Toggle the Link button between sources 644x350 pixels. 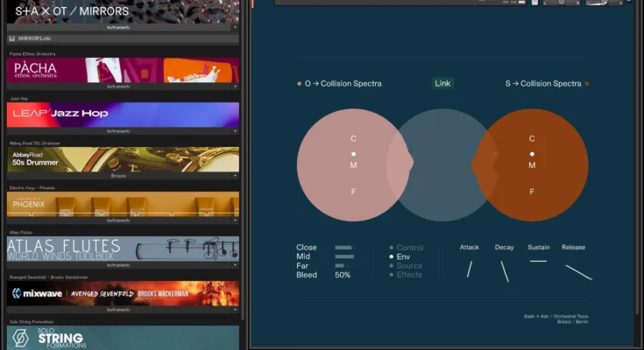tap(442, 83)
